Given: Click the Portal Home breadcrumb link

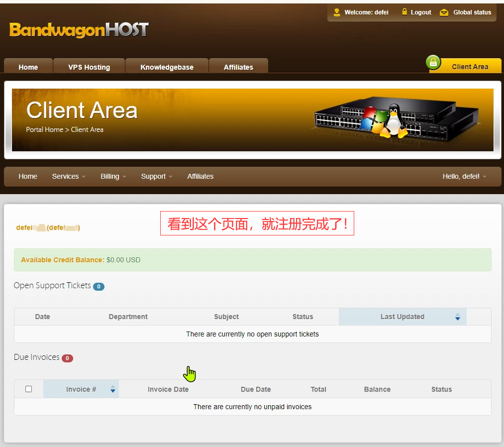Looking at the screenshot, I should [x=44, y=129].
